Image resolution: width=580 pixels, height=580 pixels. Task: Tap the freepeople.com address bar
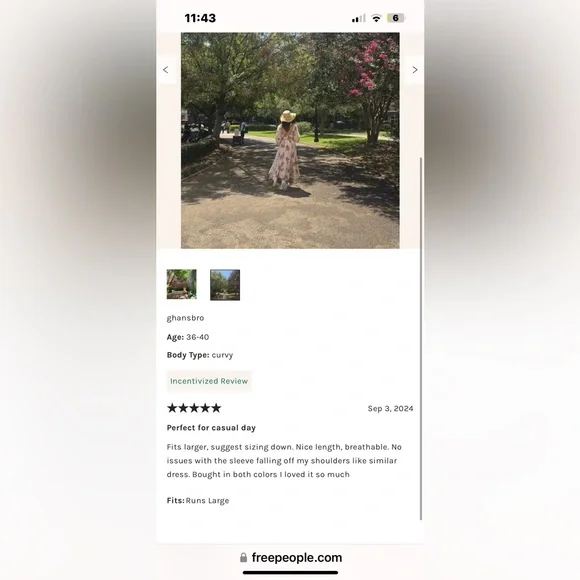click(291, 557)
